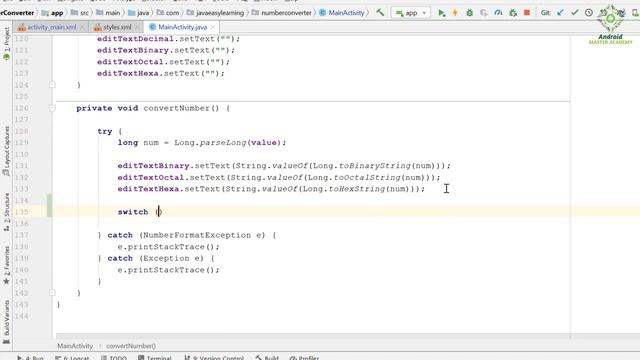The width and height of the screenshot is (640, 360).
Task: Click the toHexString method call
Action: click(357, 189)
